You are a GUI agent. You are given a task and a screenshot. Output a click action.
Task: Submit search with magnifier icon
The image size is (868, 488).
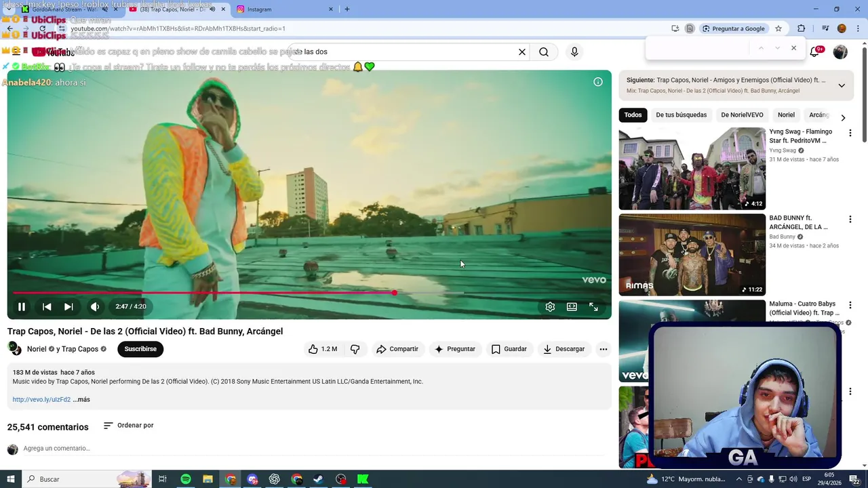(544, 52)
